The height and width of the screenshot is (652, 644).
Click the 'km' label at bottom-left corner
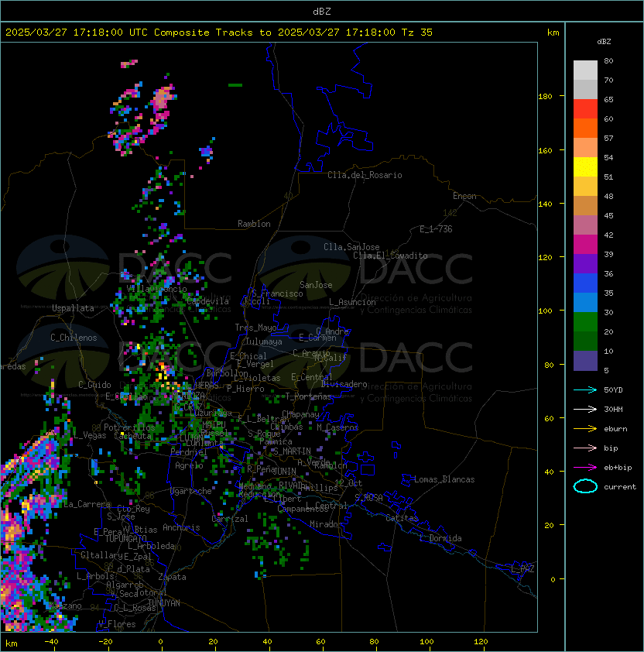[12, 643]
